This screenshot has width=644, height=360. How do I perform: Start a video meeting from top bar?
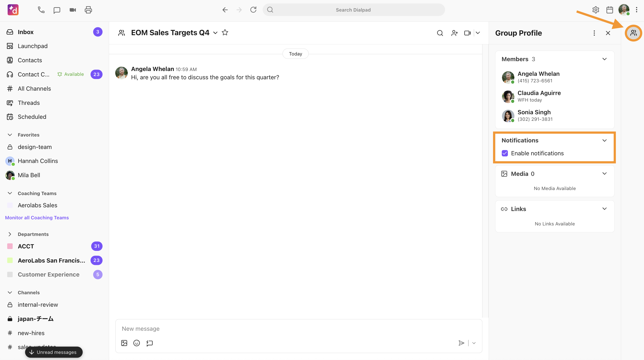point(72,10)
